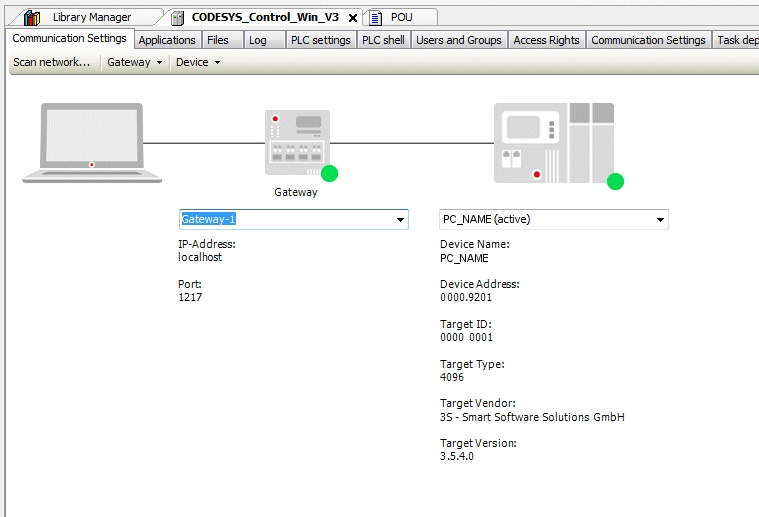Open the Users and Groups tab
759x517 pixels.
(459, 40)
